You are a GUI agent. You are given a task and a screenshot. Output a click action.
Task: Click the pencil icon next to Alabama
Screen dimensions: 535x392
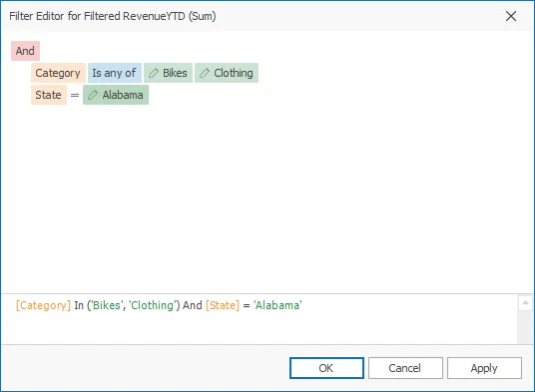tap(93, 95)
